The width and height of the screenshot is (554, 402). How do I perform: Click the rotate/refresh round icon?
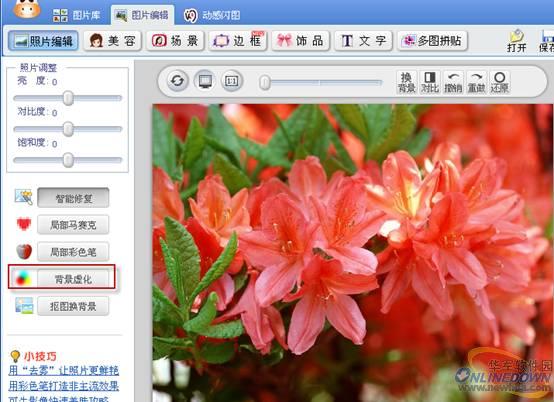tap(177, 81)
